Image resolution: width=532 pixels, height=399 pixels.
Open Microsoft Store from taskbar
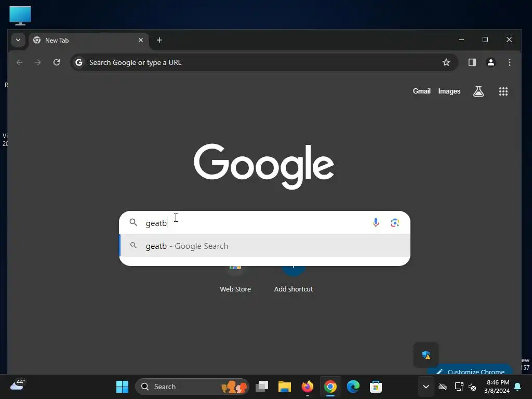(x=376, y=387)
